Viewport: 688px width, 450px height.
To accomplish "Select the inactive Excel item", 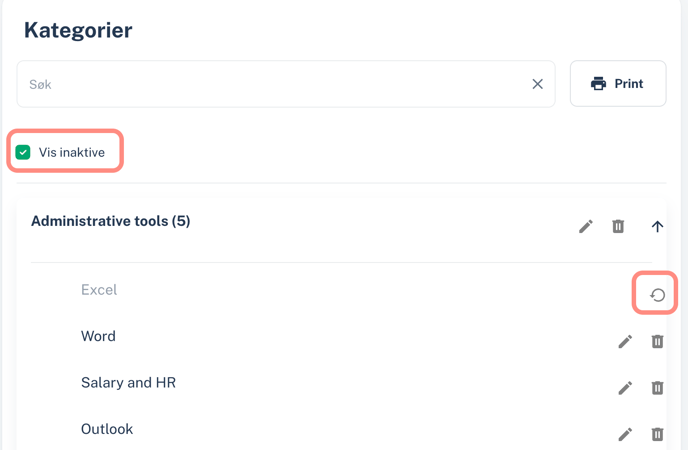I will 99,289.
